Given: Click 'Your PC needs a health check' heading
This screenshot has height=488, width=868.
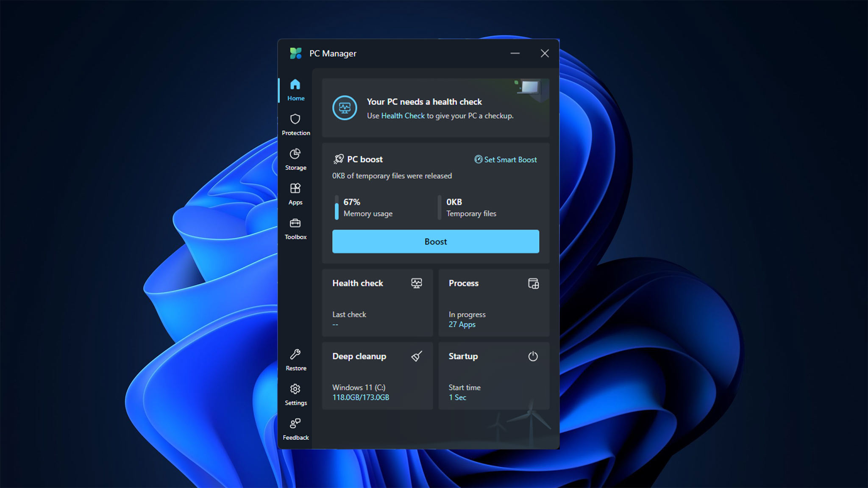Looking at the screenshot, I should point(424,102).
